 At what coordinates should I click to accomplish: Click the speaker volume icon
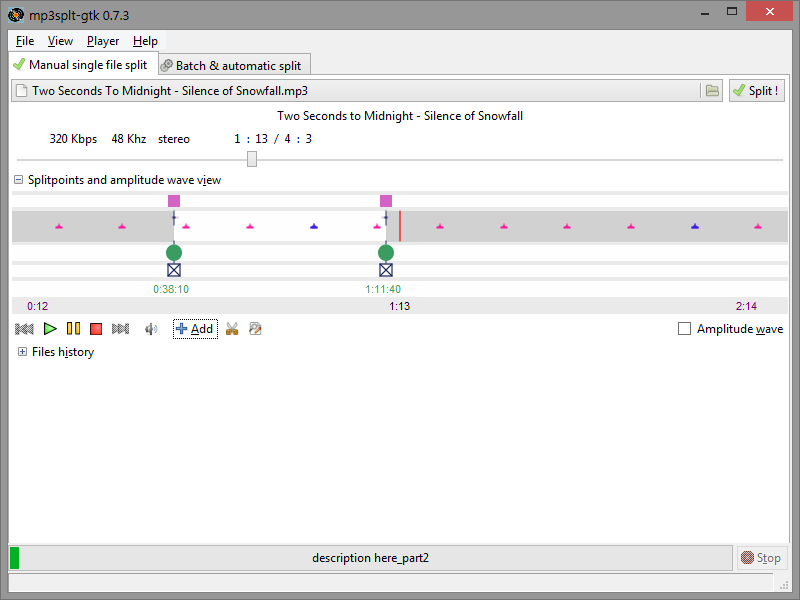pos(151,329)
